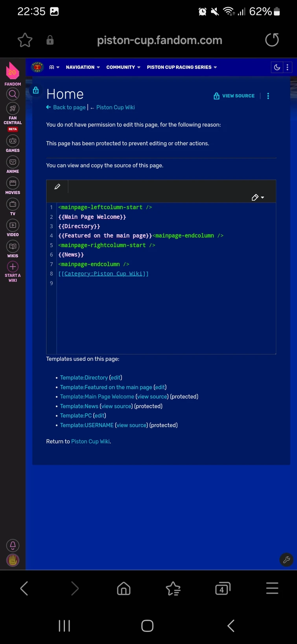The image size is (297, 644).
Task: Open the notifications bell icon
Action: [13, 545]
